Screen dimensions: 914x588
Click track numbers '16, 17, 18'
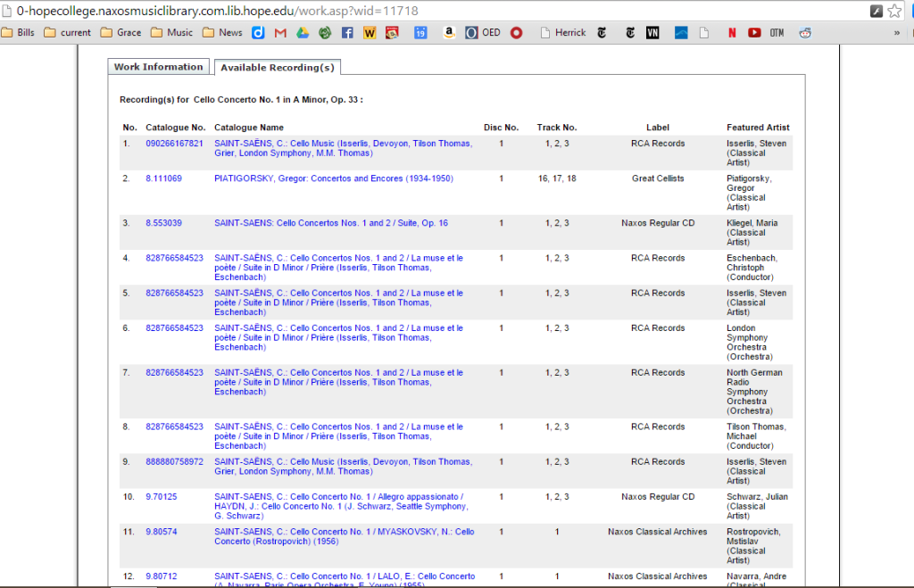pyautogui.click(x=557, y=178)
